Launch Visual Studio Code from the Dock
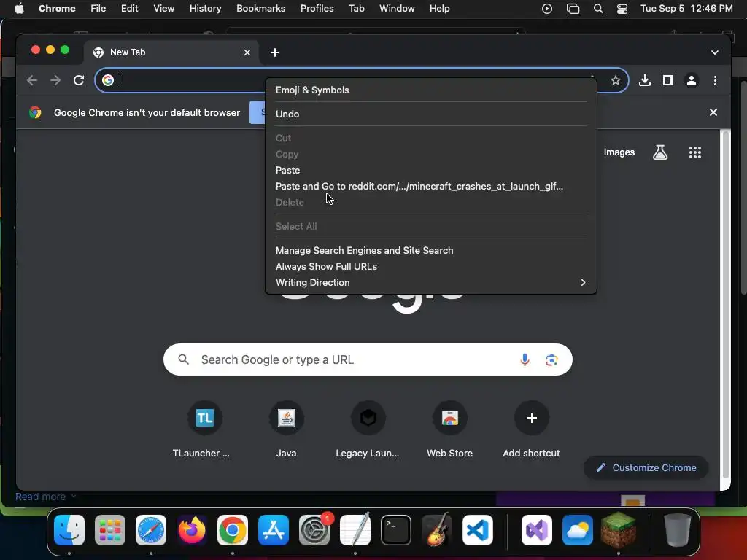Viewport: 747px width, 560px height. pos(478,530)
